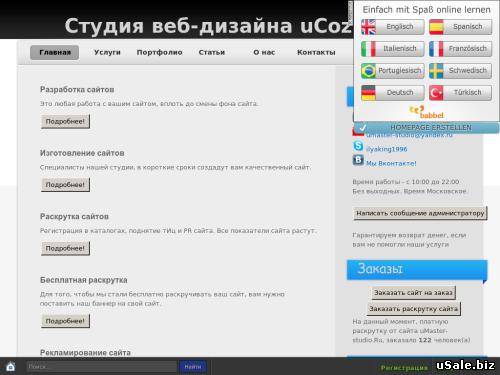Screen dimensions: 500x375
Task: Click the Рекламирование сайта heading
Action: [85, 352]
